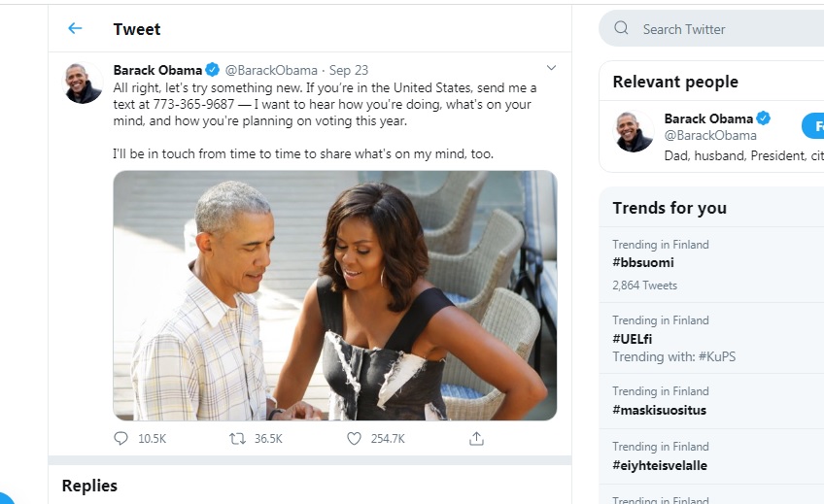Click the back arrow next to Tweet

75,28
